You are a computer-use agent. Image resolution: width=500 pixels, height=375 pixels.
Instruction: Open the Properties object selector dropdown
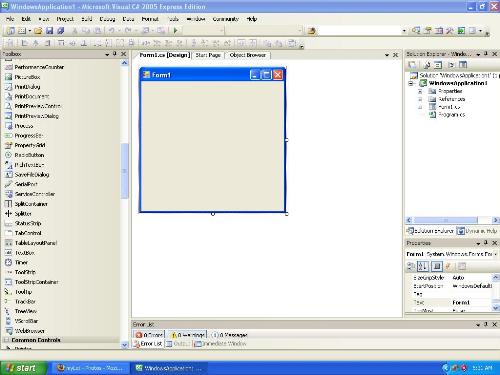[x=495, y=254]
